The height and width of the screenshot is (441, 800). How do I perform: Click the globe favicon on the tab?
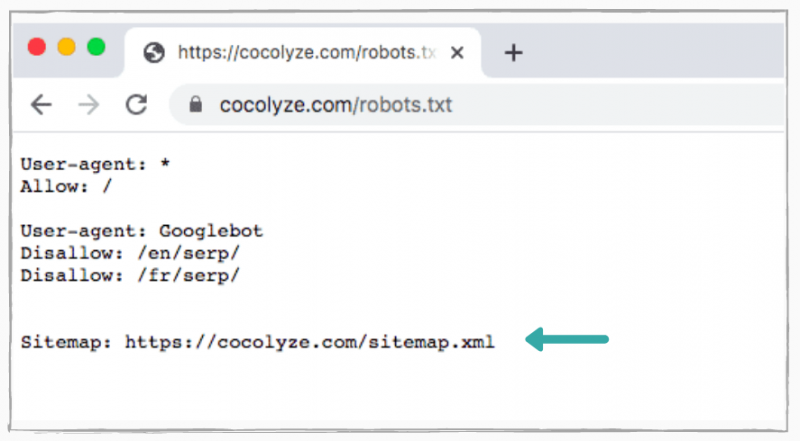coord(154,53)
